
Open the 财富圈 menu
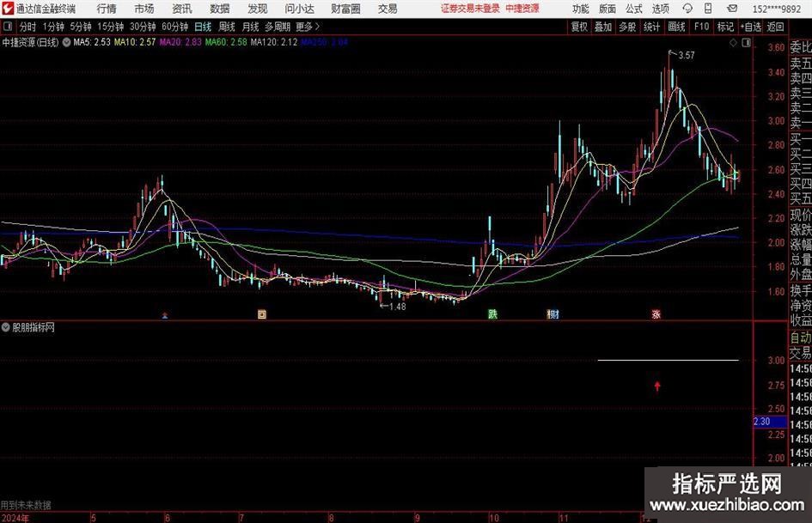345,9
